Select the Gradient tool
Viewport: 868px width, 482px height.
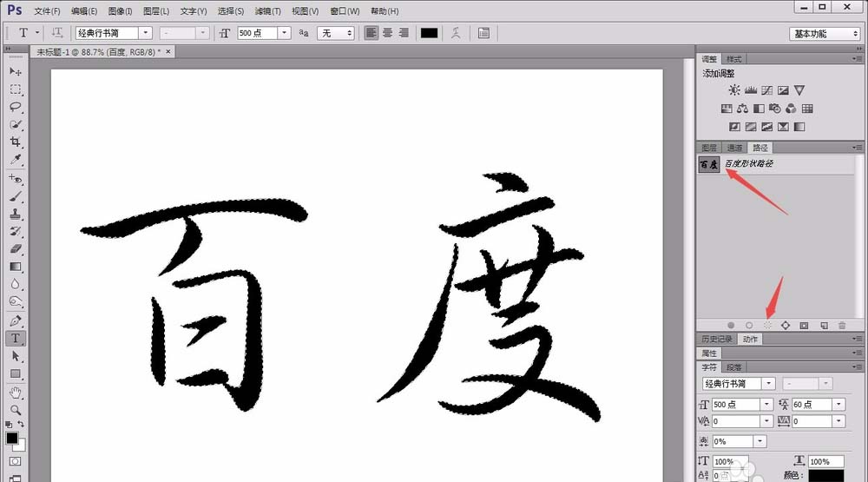[16, 267]
